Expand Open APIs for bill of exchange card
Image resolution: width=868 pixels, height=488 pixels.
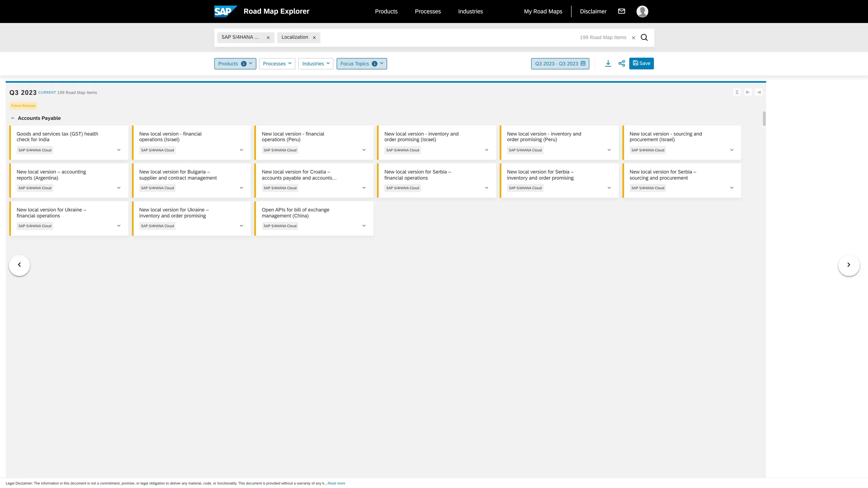(x=364, y=226)
